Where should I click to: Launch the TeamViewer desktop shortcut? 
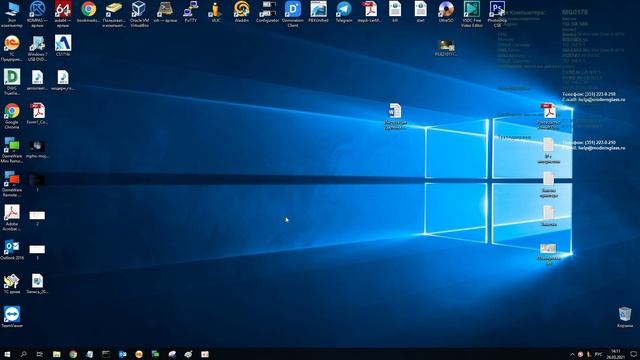coord(12,317)
